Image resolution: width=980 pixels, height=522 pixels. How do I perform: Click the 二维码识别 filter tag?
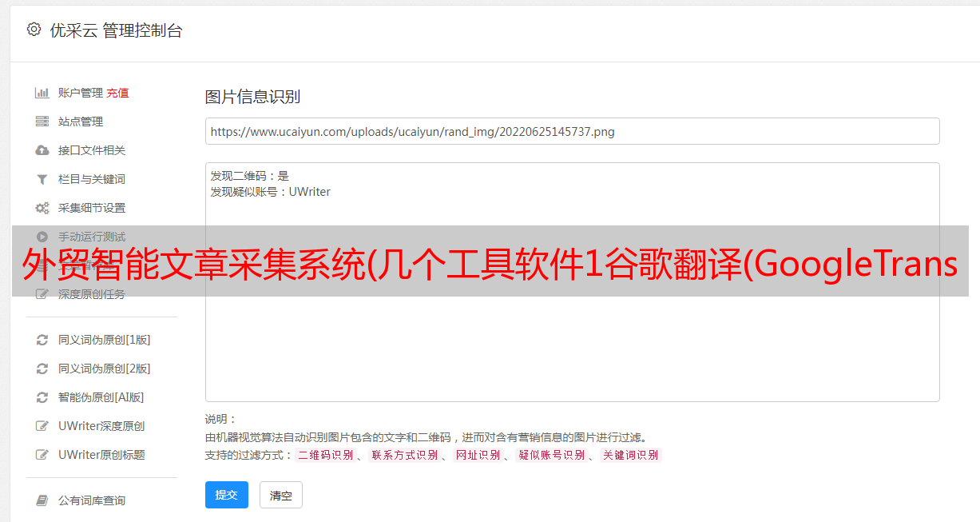coord(325,455)
